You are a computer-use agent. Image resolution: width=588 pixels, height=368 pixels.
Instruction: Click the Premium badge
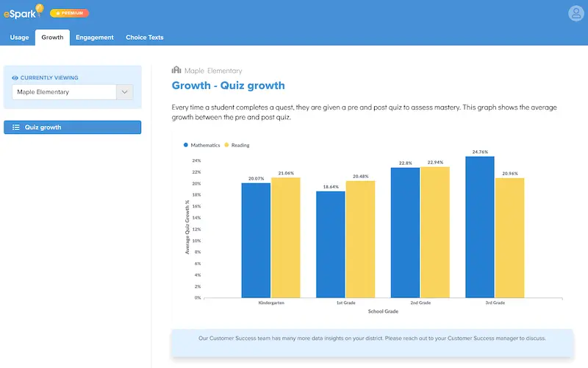(x=69, y=13)
